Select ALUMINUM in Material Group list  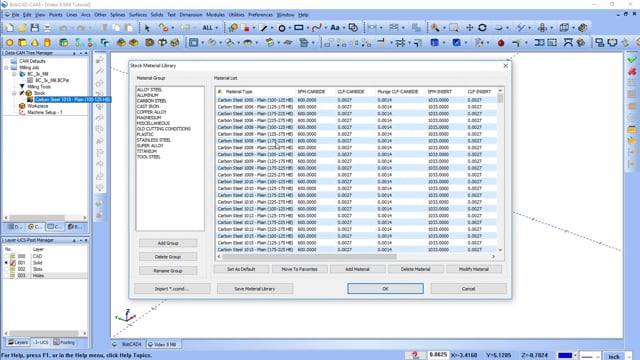pos(147,95)
